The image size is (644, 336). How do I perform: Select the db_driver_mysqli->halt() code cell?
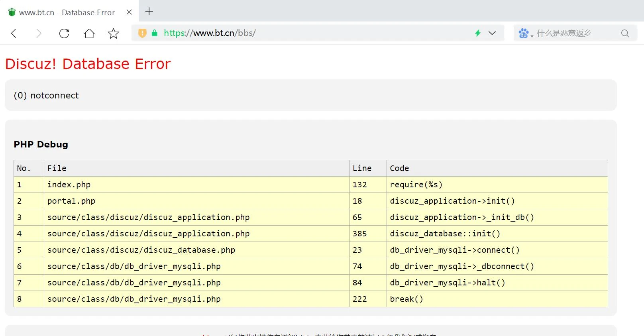pyautogui.click(x=497, y=283)
